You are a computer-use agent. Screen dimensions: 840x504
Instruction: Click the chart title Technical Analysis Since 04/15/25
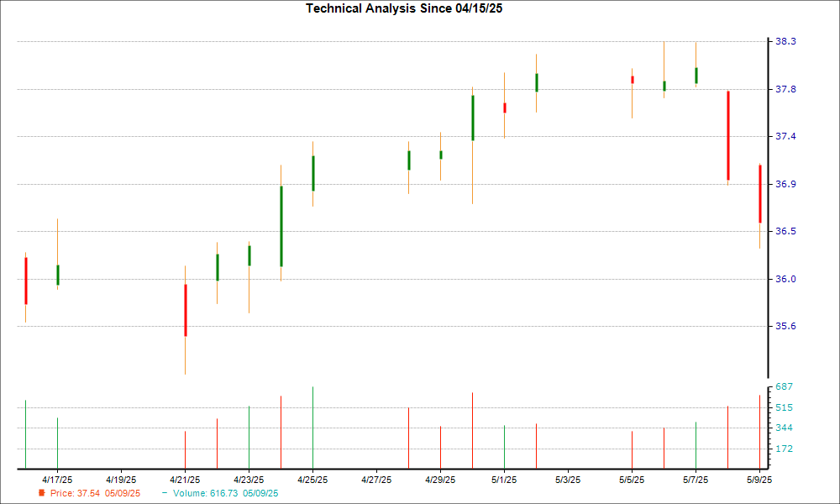[404, 9]
